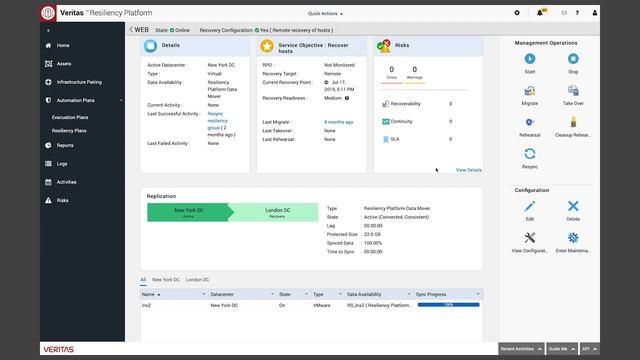Viewport: 640px width, 360px height.
Task: Click the Stop operation icon
Action: click(573, 59)
